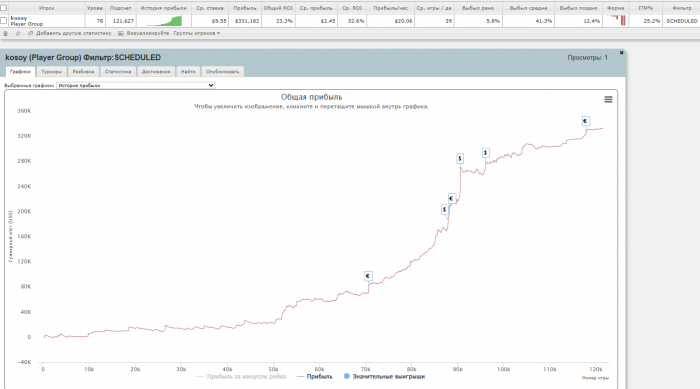The width and height of the screenshot is (700, 389).
Task: Select the Найти tab
Action: pyautogui.click(x=188, y=71)
